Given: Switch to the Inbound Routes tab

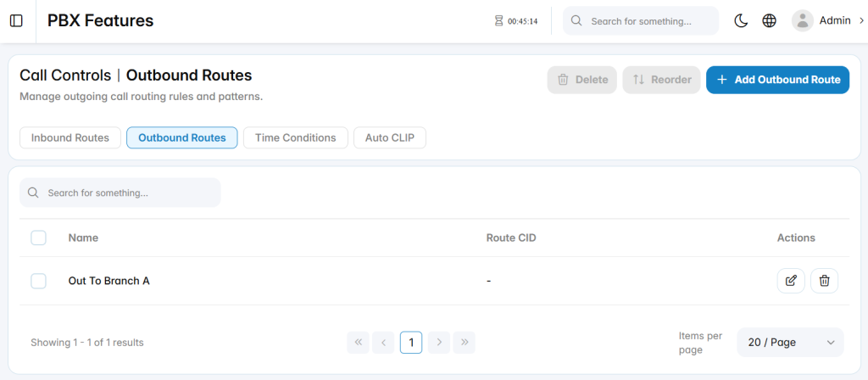Looking at the screenshot, I should click(x=70, y=138).
